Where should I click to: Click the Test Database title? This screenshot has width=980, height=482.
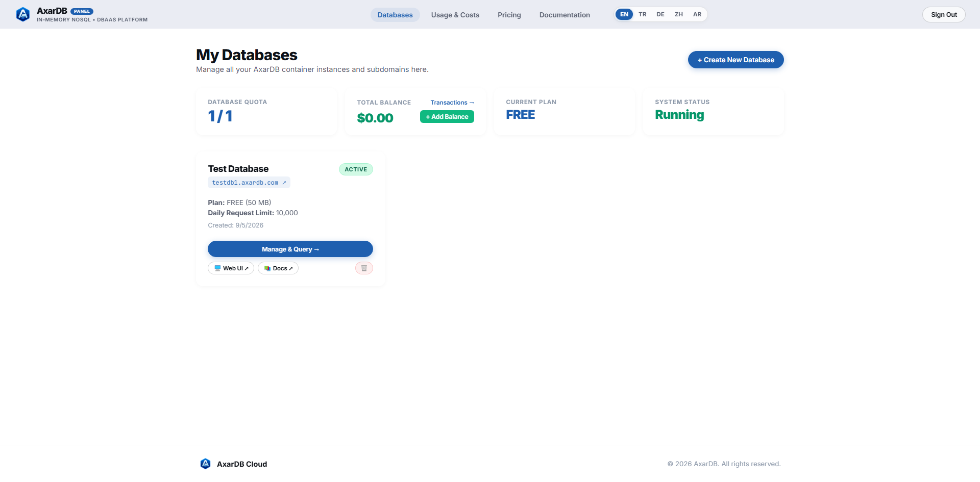pyautogui.click(x=238, y=169)
